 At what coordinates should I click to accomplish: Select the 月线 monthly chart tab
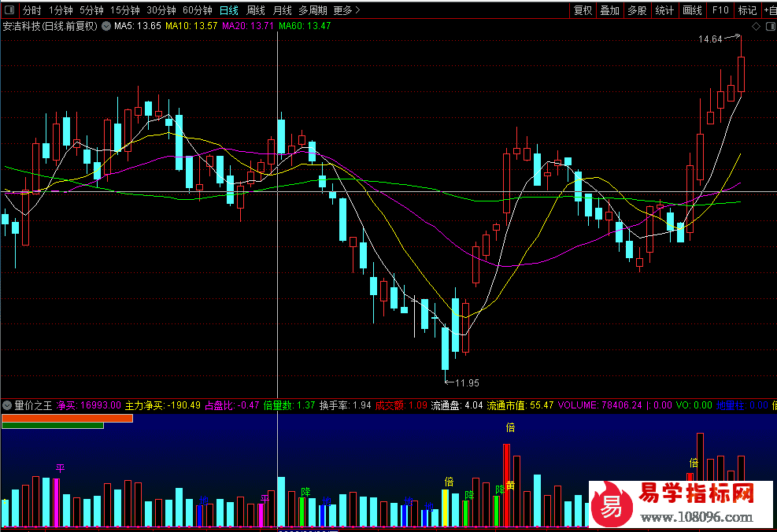(x=283, y=10)
